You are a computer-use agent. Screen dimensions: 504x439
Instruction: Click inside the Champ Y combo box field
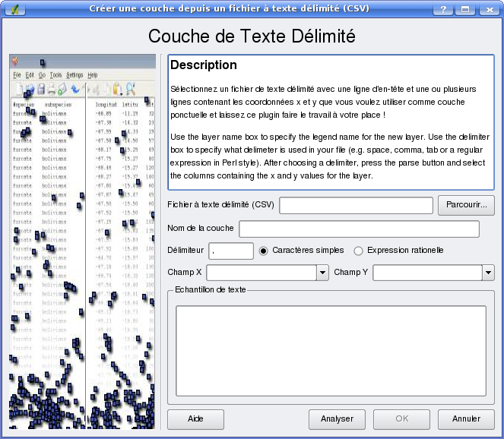[x=426, y=273]
